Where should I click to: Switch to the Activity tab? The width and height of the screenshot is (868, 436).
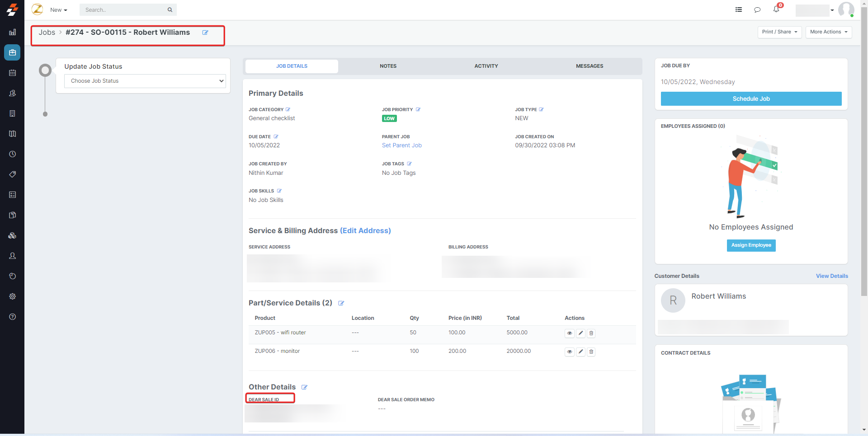486,66
